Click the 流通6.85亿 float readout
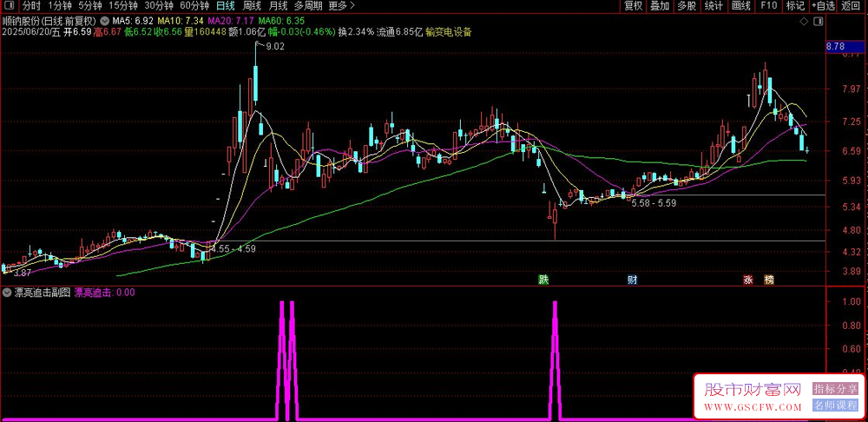 point(399,32)
